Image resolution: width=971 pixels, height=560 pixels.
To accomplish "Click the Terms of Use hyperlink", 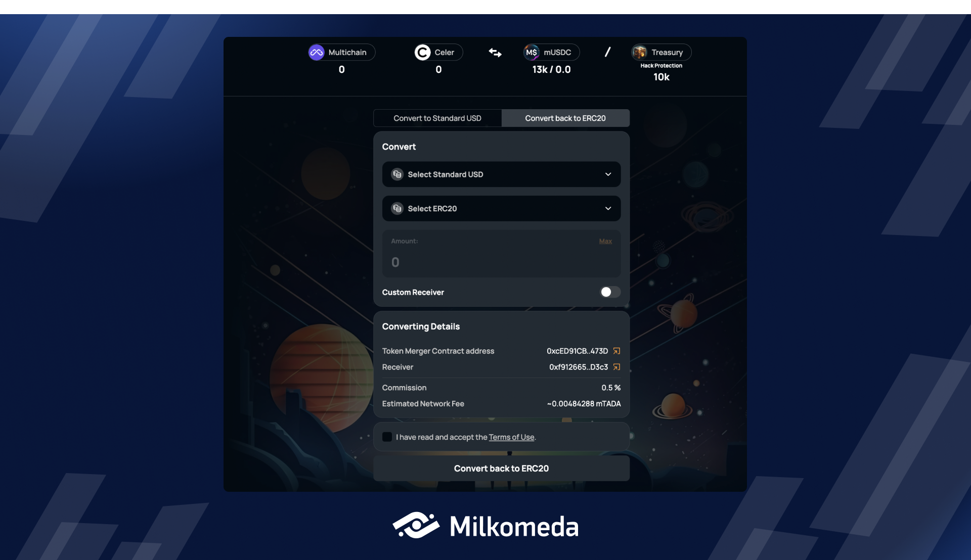I will point(511,437).
